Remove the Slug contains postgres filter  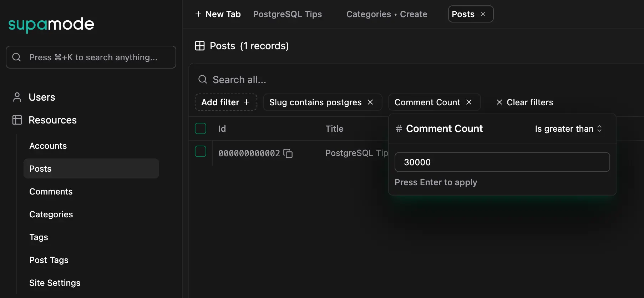coord(370,102)
